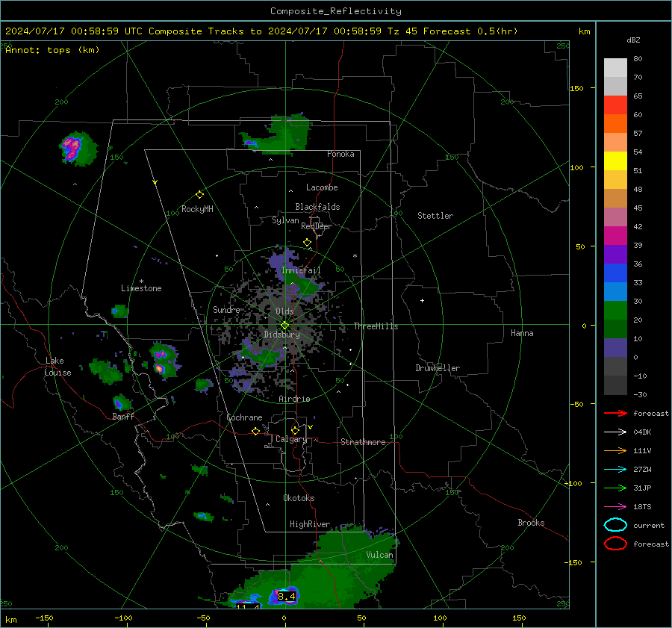The width and height of the screenshot is (672, 628).
Task: Select the cyan 27ZW arrow legend icon
Action: pyautogui.click(x=615, y=470)
